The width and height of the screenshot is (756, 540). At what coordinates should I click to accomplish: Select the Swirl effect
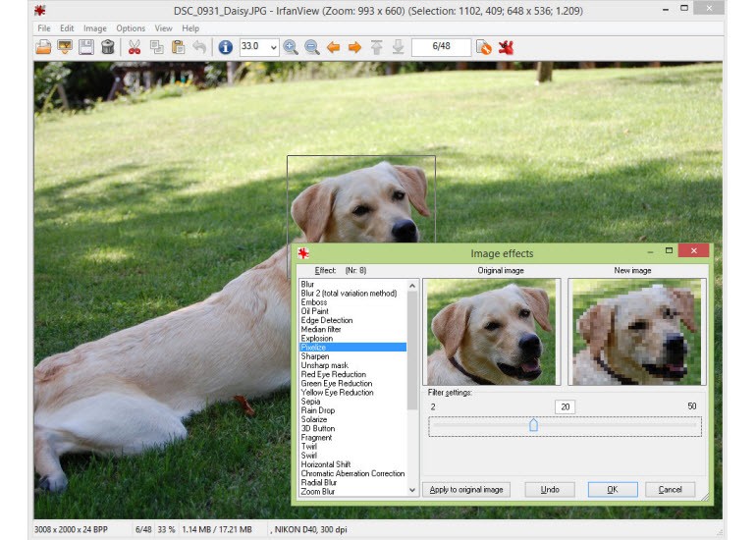pyautogui.click(x=309, y=456)
